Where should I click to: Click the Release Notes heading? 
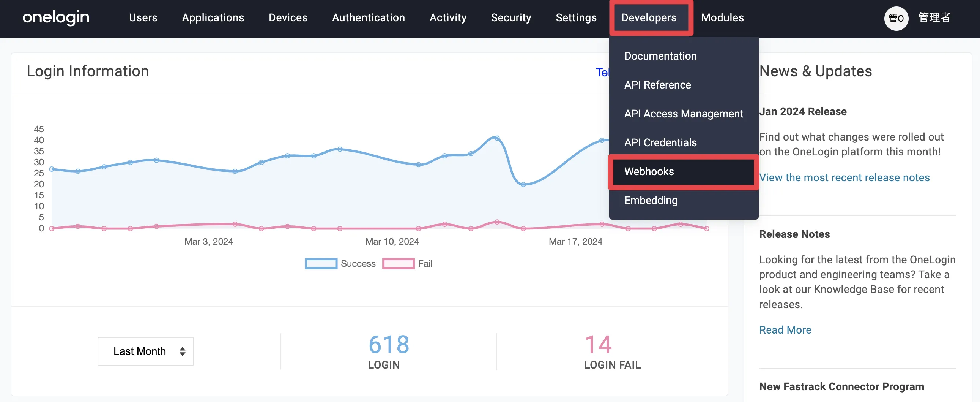[x=794, y=234]
